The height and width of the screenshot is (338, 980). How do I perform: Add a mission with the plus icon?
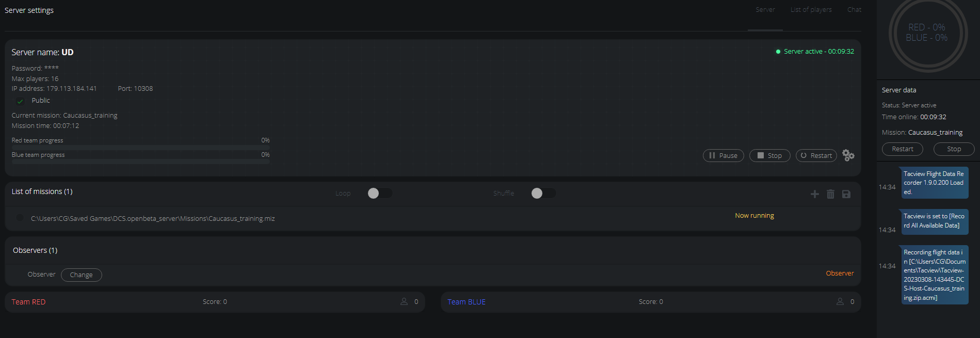pyautogui.click(x=815, y=194)
